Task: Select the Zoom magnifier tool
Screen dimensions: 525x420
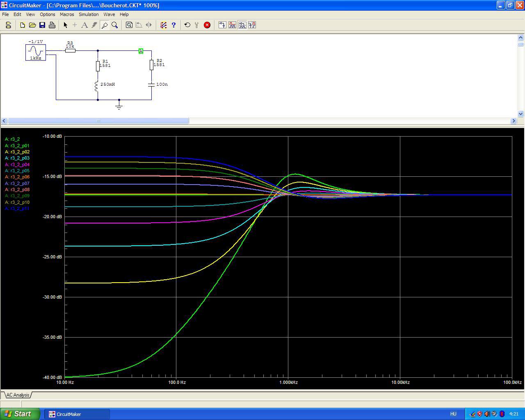Action: click(115, 25)
